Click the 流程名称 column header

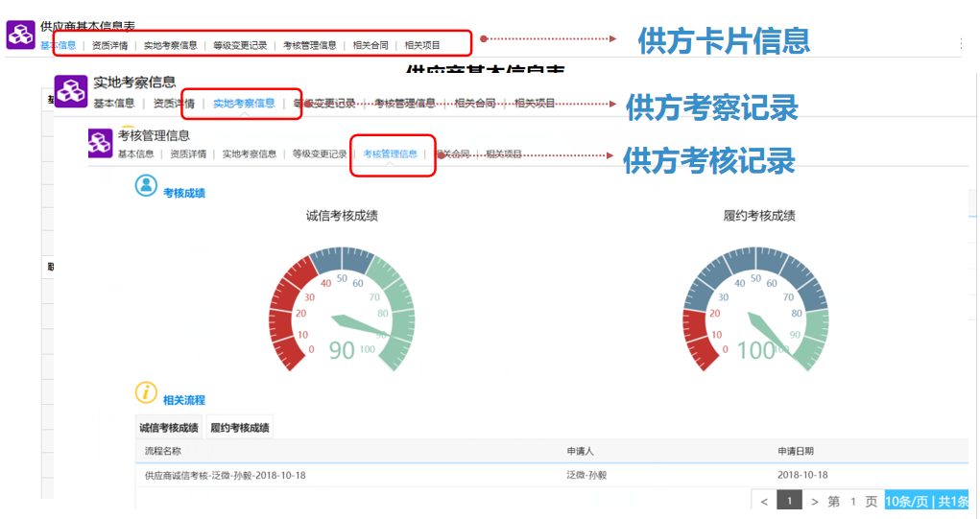(x=162, y=451)
